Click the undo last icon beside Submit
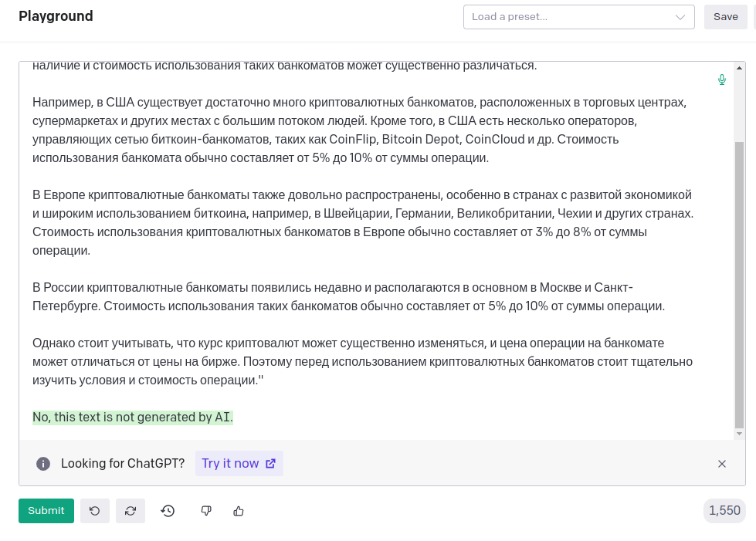The height and width of the screenshot is (541, 756). pyautogui.click(x=94, y=511)
